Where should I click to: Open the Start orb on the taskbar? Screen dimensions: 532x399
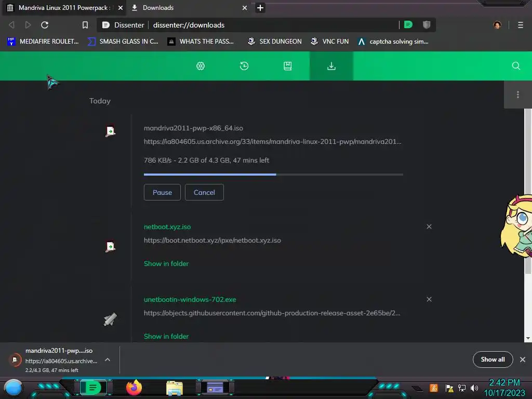tap(14, 388)
